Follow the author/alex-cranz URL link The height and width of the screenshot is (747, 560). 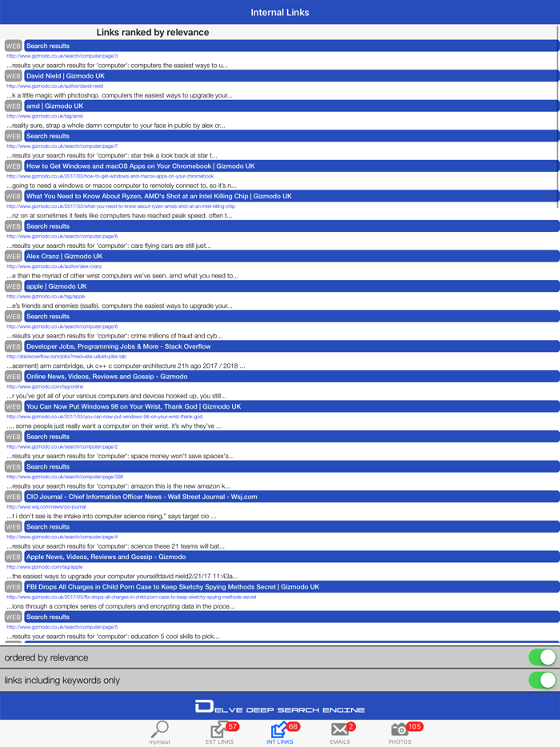(54, 266)
